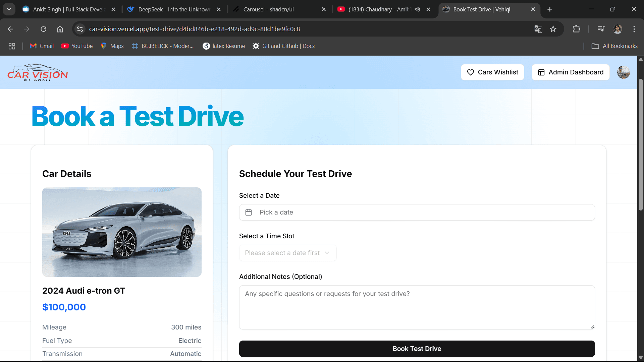Open BG.IBELICK bookmark
This screenshot has width=644, height=362.
coord(163,46)
